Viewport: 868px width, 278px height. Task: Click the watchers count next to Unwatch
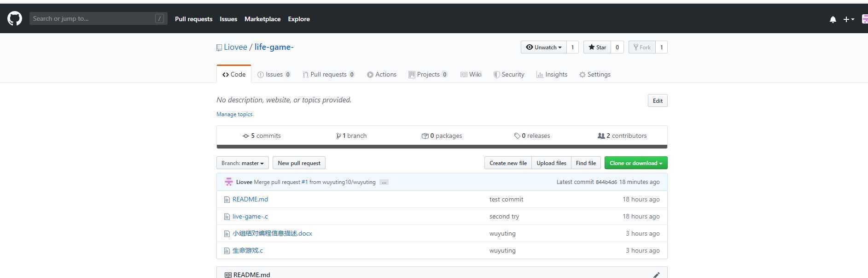click(572, 47)
